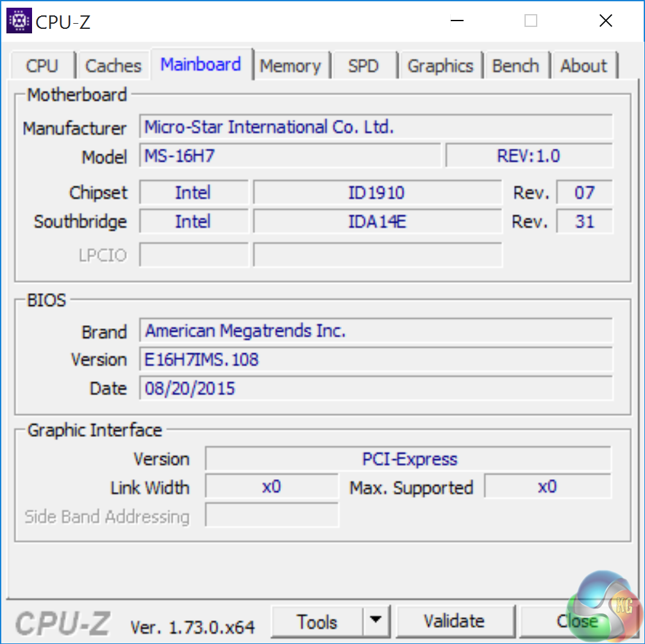Switch to the Graphics tab
The width and height of the screenshot is (645, 644).
pos(440,65)
